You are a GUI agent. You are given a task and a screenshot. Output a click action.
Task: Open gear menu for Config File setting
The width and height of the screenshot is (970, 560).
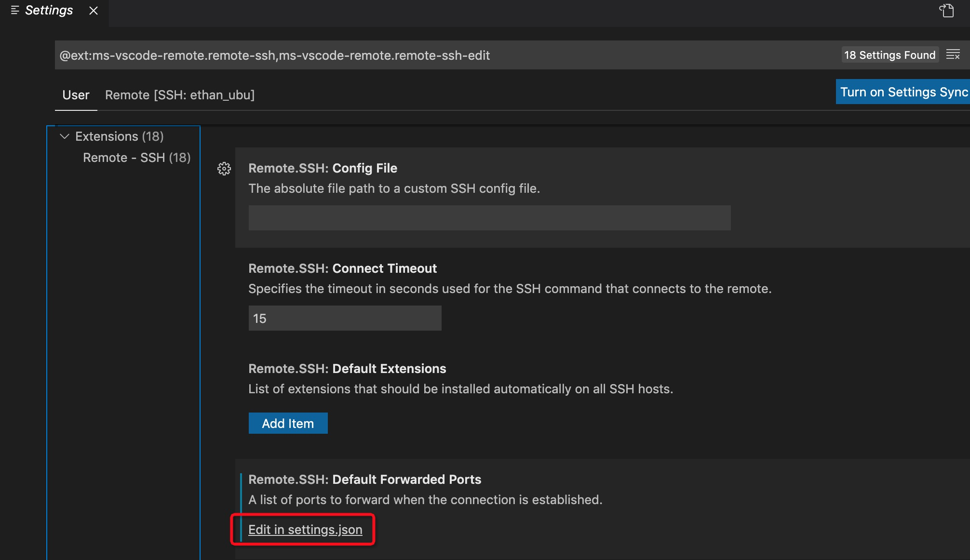pyautogui.click(x=224, y=169)
